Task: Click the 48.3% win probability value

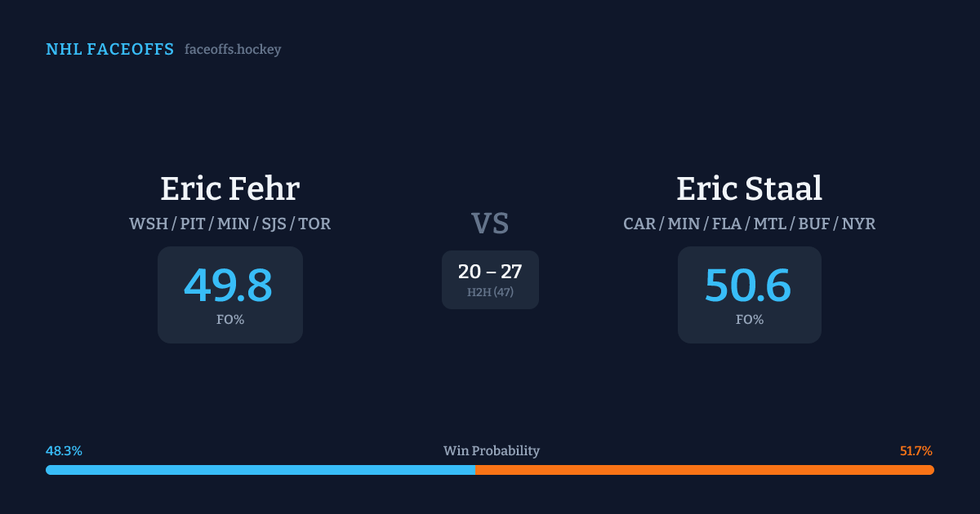Action: [x=64, y=451]
